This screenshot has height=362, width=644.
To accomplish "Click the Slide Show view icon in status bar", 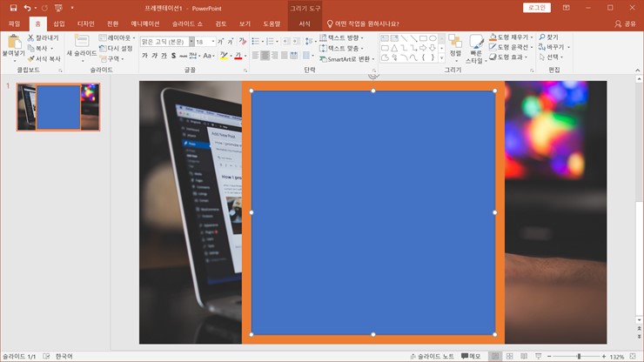I will tap(538, 356).
